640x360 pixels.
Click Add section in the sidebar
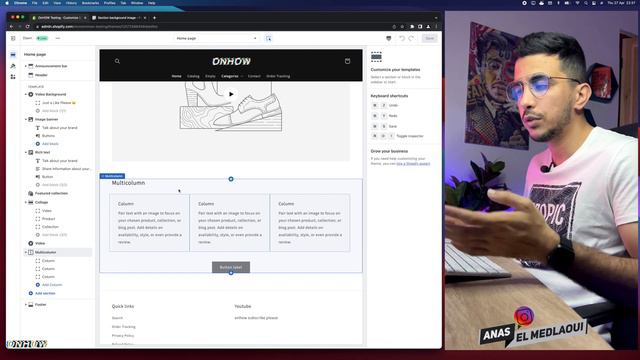[x=45, y=293]
